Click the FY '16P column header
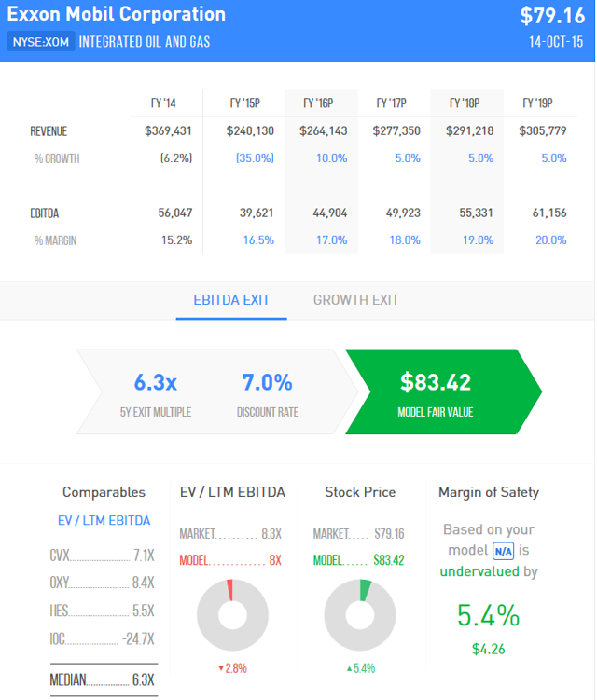This screenshot has width=597, height=700. click(x=318, y=103)
